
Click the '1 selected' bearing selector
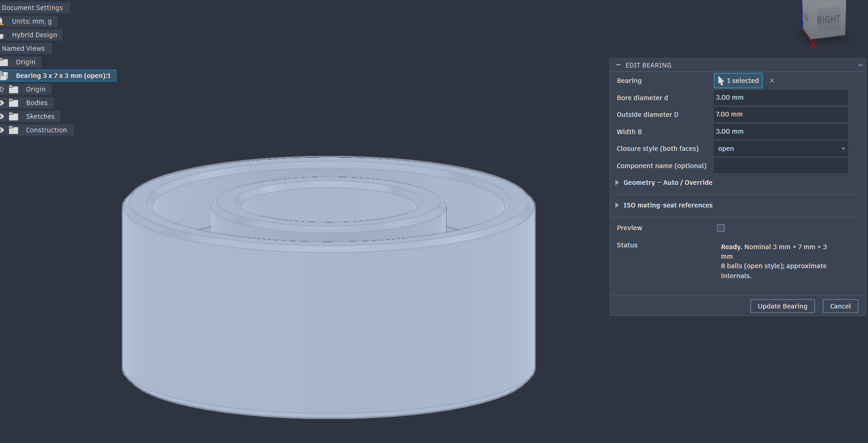point(738,81)
